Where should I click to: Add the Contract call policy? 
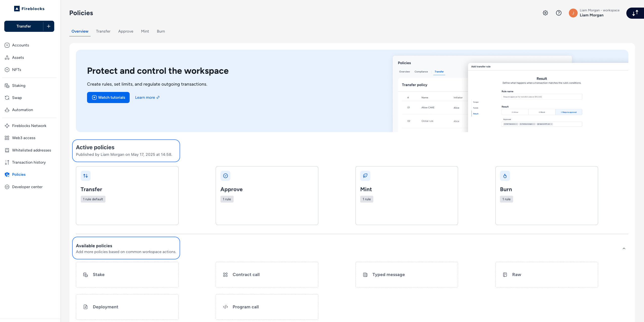pos(267,275)
